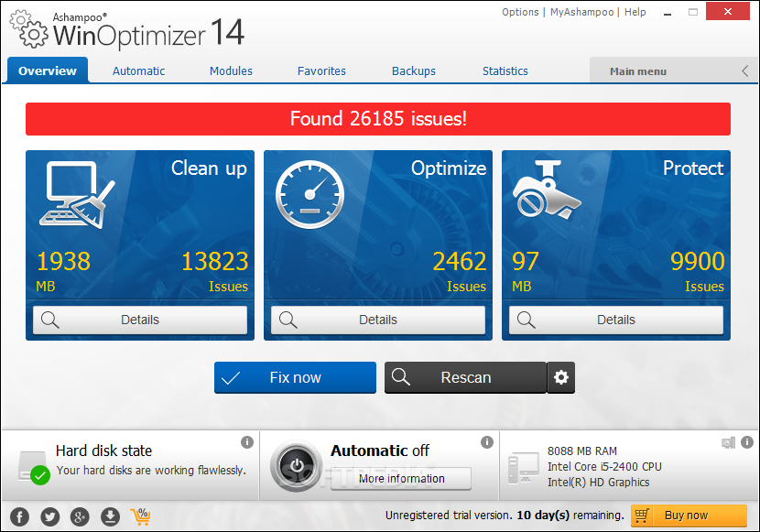Click Fix now button
The image size is (760, 532).
(x=295, y=377)
